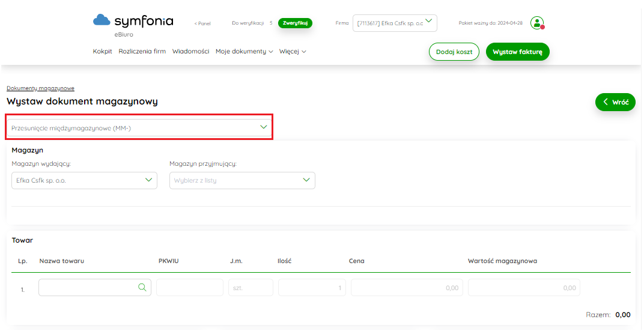Expand the document type dropdown (MM-)
Screen dimensions: 644x334
tap(139, 128)
